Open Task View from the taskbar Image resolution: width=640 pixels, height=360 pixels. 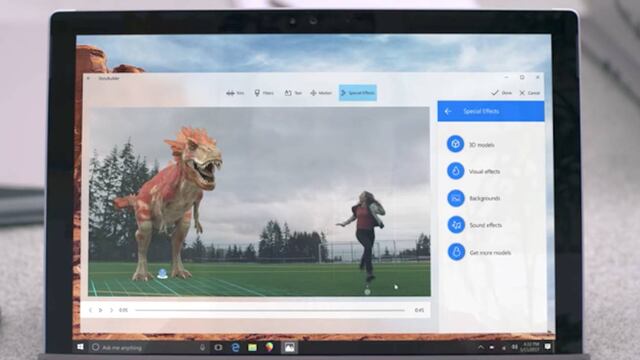(218, 347)
